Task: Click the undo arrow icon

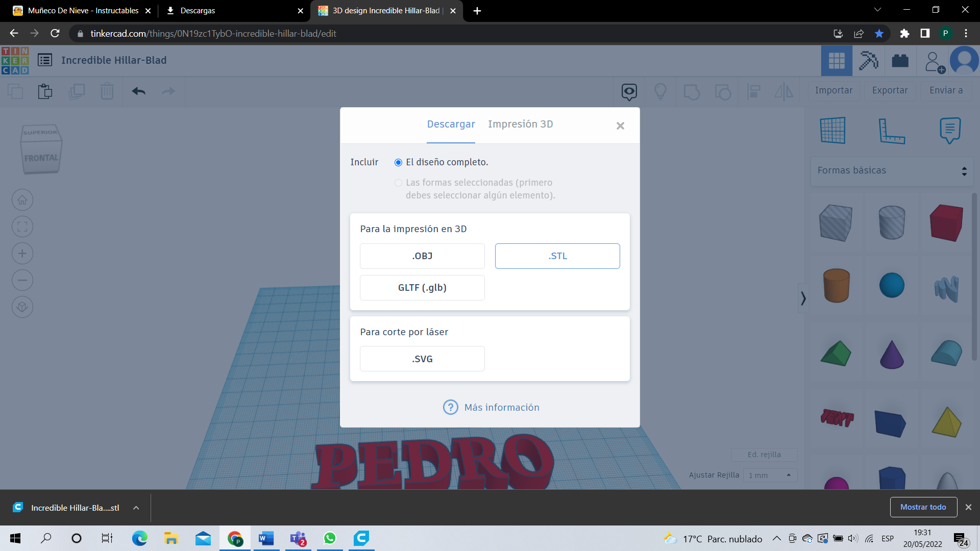Action: coord(138,91)
